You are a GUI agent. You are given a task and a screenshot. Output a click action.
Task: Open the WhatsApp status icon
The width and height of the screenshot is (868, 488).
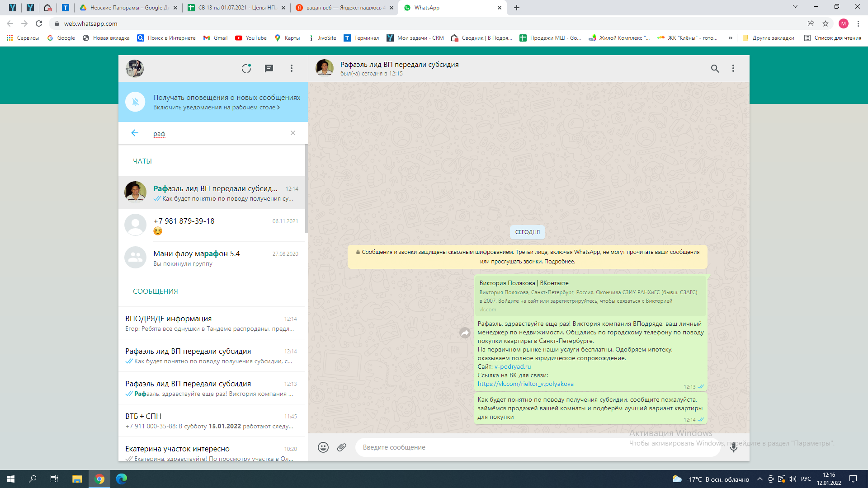(246, 68)
